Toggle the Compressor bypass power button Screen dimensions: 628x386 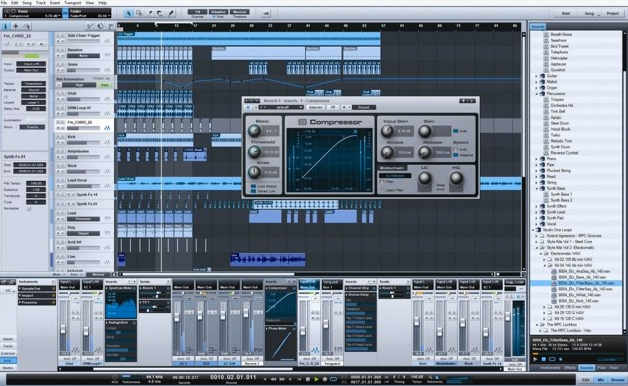(x=248, y=107)
